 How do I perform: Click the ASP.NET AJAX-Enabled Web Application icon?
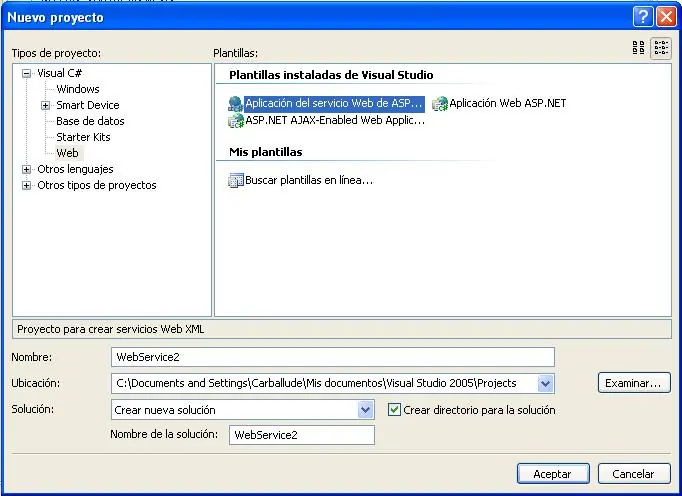pyautogui.click(x=236, y=121)
